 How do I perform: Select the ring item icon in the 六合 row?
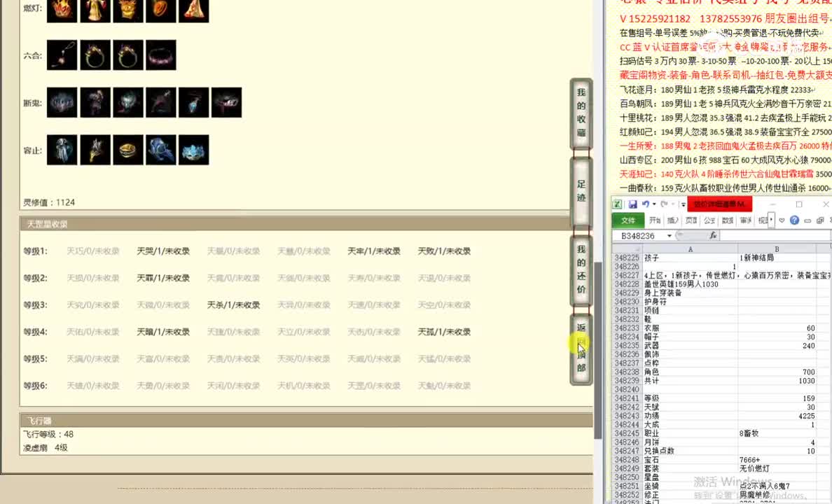coord(95,55)
